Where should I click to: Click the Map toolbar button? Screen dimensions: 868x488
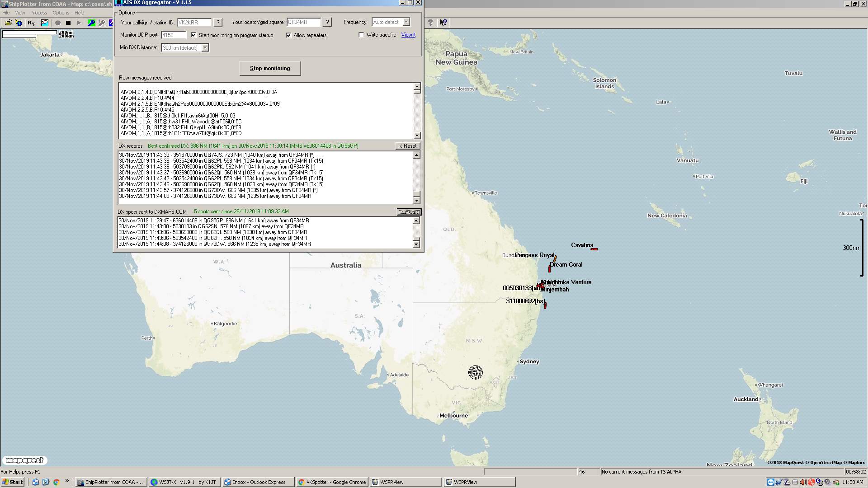pyautogui.click(x=31, y=23)
